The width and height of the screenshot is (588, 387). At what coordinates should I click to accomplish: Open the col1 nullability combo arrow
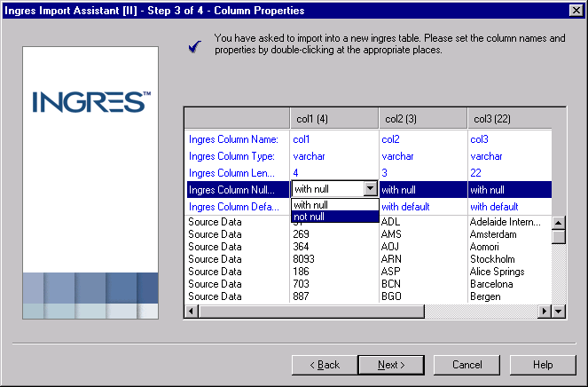tap(370, 189)
